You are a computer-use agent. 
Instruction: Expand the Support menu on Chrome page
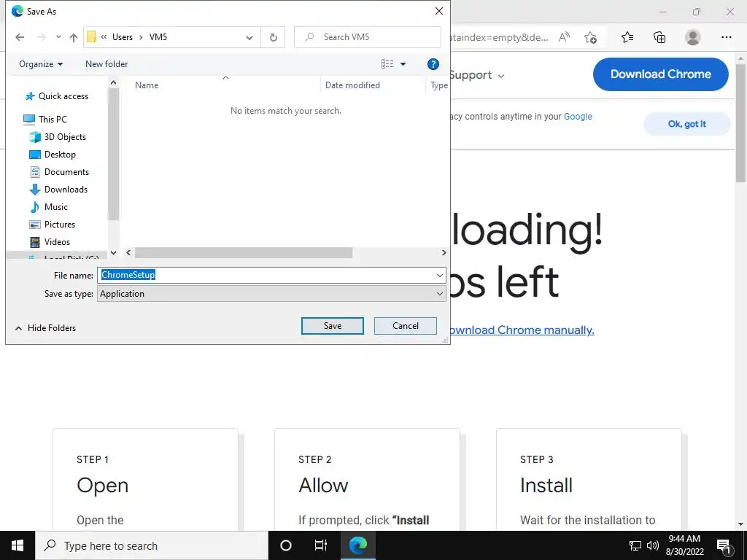point(476,75)
